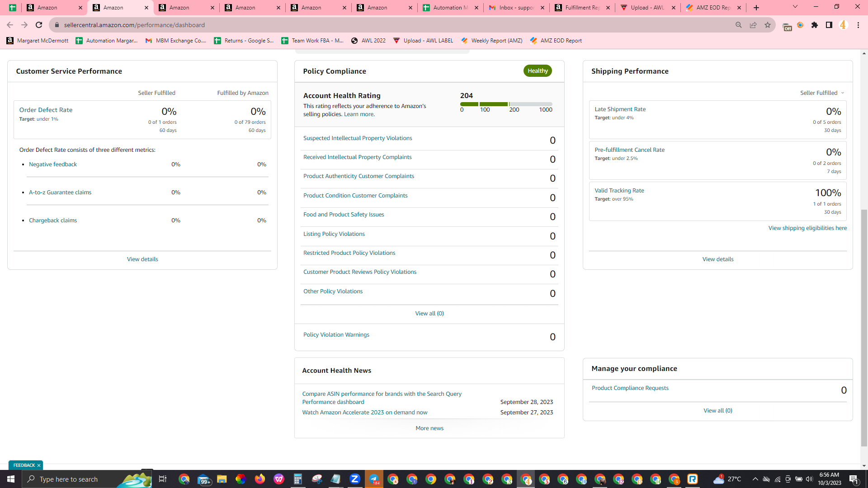
Task: Open Listing Policy Violations link
Action: (334, 234)
